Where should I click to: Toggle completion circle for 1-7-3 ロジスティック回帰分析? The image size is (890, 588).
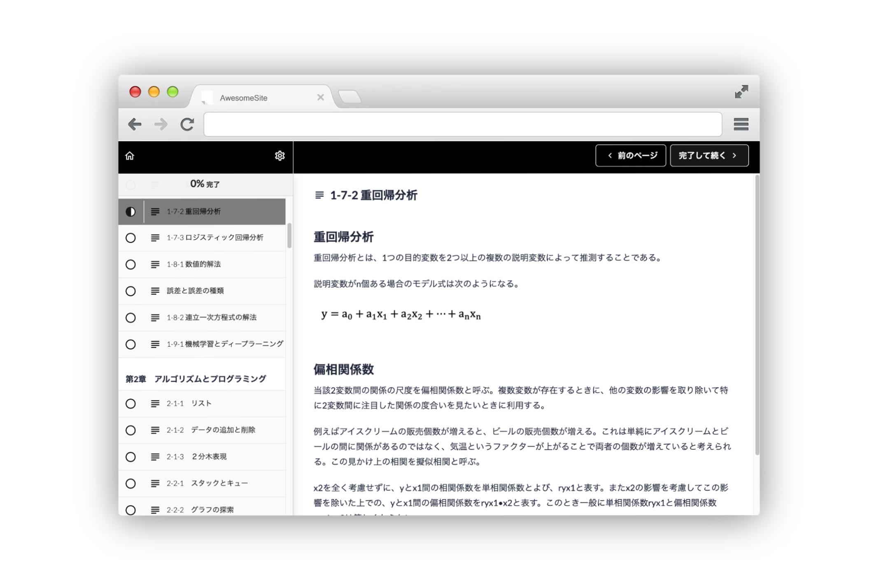(130, 238)
